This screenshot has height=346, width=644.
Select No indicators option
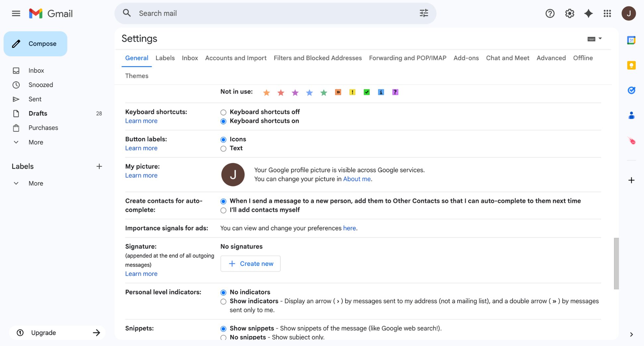pyautogui.click(x=223, y=293)
